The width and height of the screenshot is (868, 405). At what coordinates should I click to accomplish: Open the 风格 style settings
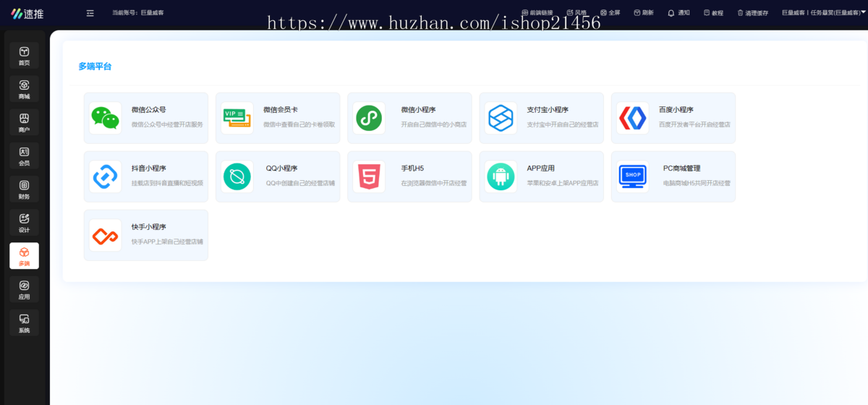point(576,12)
